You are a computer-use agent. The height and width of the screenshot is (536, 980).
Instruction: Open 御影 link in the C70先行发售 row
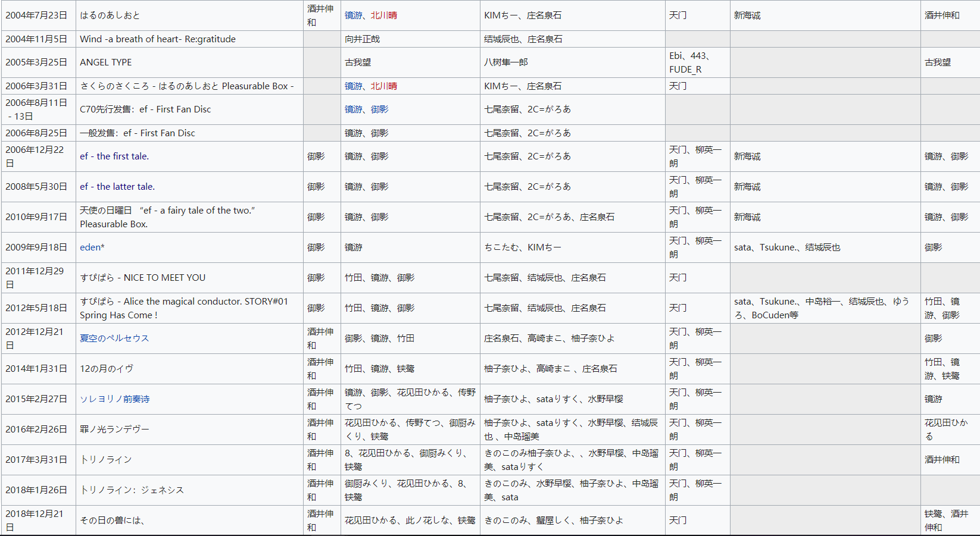point(380,109)
